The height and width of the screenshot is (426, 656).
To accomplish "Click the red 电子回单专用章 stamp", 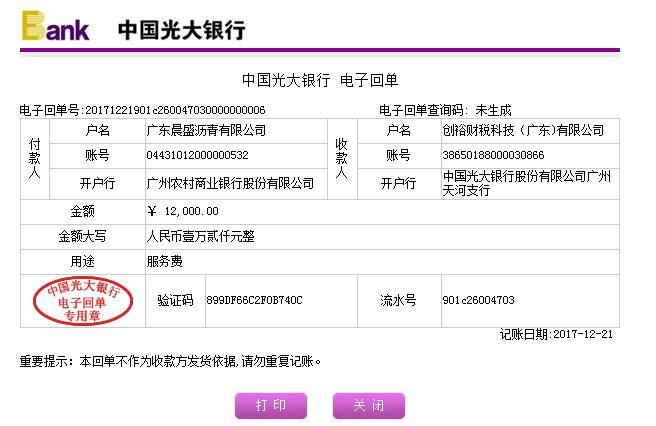I will [x=83, y=300].
